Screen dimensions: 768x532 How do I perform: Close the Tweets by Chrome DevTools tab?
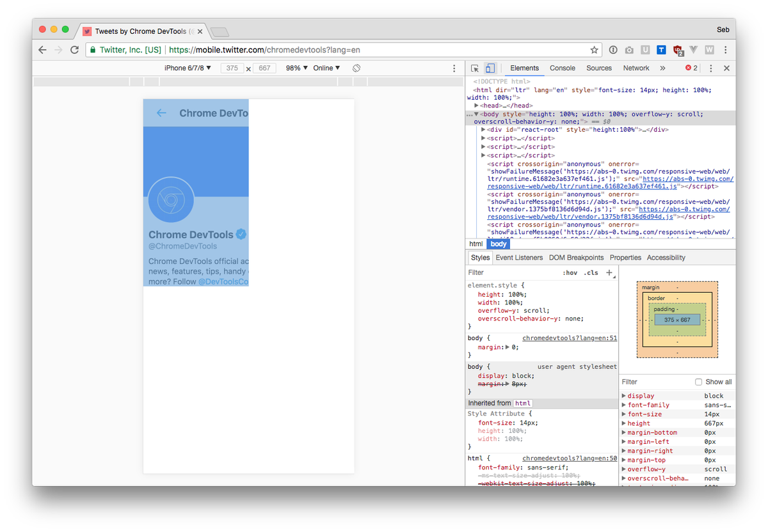click(200, 31)
